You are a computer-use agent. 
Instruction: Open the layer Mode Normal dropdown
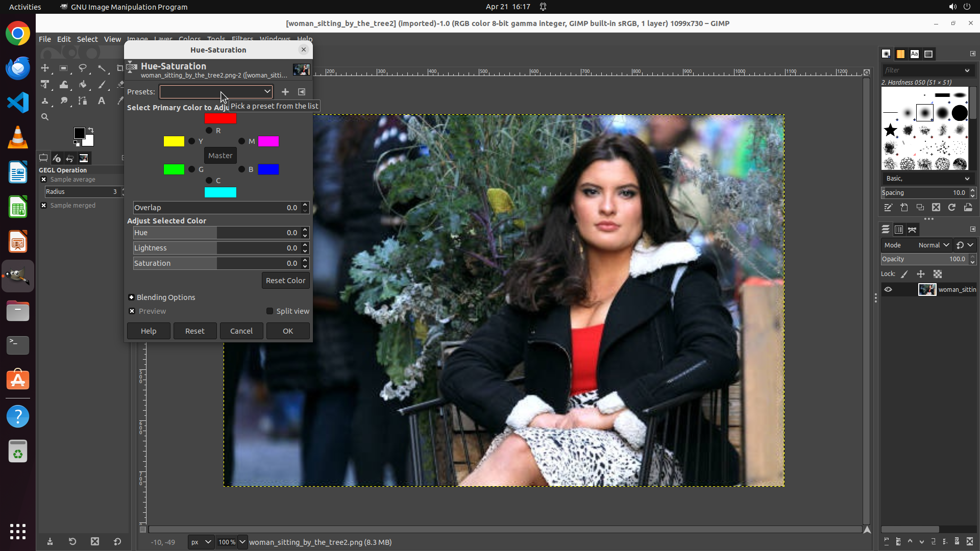933,245
